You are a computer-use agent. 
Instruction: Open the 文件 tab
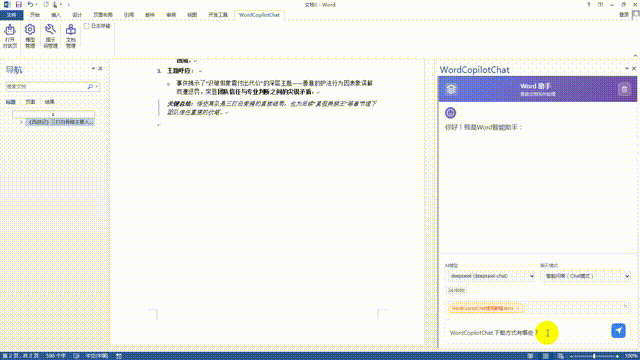point(11,15)
